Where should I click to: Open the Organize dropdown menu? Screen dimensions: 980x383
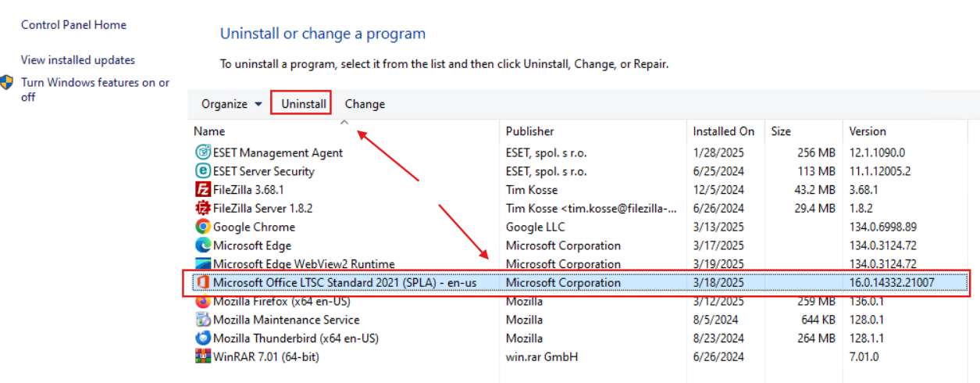pyautogui.click(x=232, y=104)
